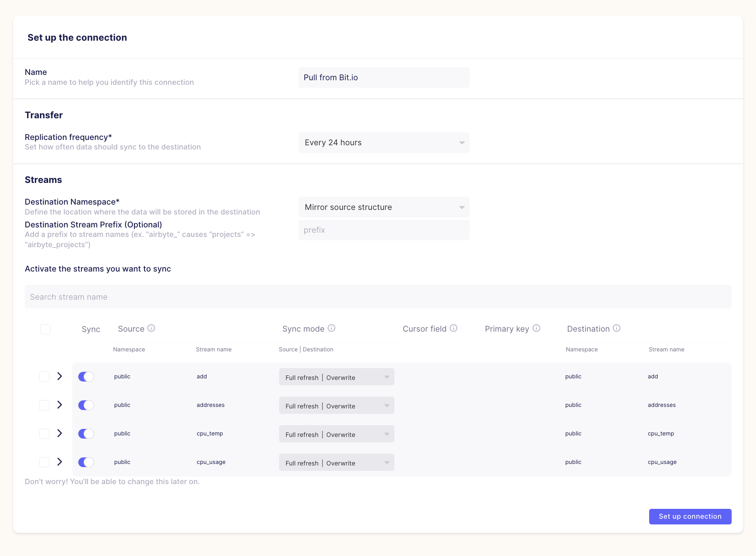Screen dimensions: 756x556
Task: Click the Set up connection button
Action: click(690, 516)
